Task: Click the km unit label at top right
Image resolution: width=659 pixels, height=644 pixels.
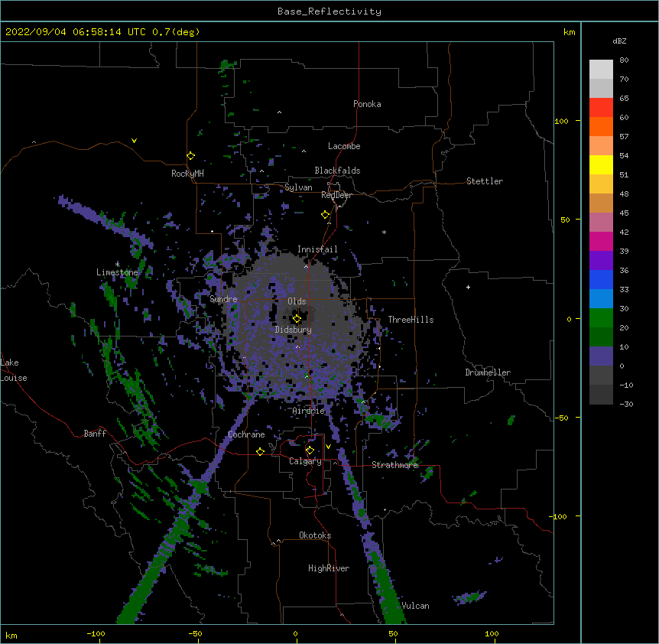Action: [570, 32]
